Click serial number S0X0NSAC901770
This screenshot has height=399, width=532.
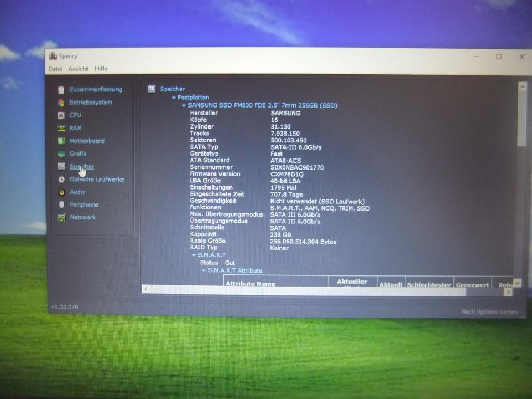297,167
